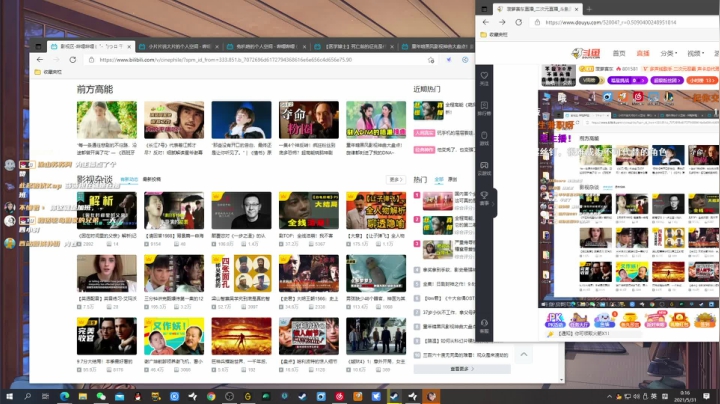Go forward in the douyu browser window
720x404 pixels.
tap(502, 22)
